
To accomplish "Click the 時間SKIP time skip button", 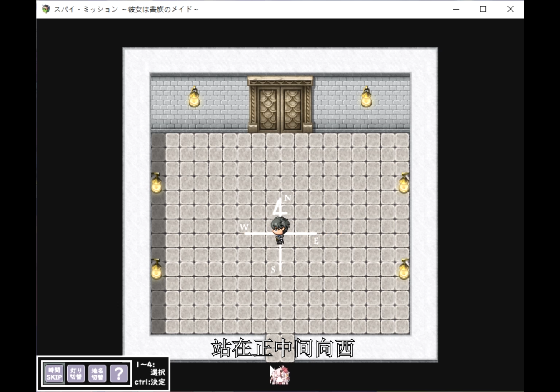I will [54, 373].
